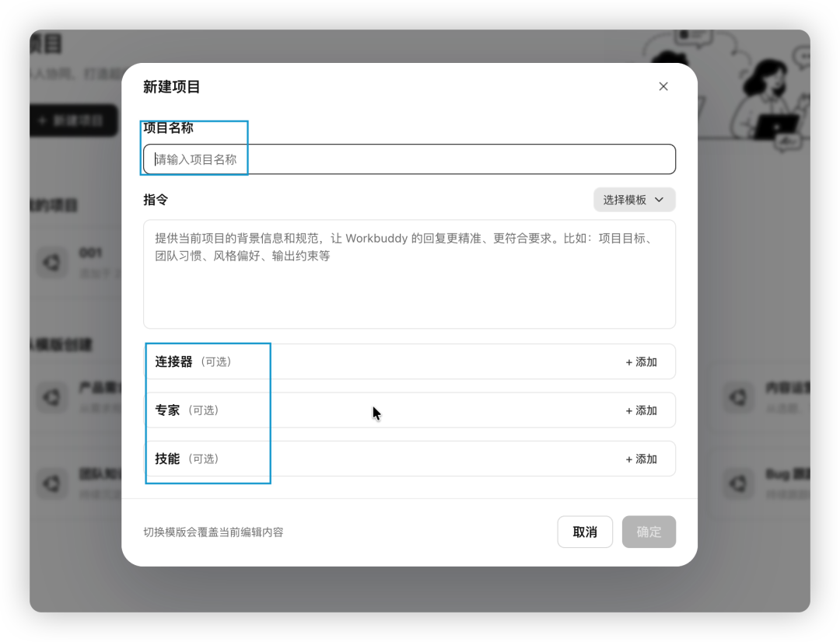Click the 指令 section label
This screenshot has width=840, height=642.
coord(156,200)
